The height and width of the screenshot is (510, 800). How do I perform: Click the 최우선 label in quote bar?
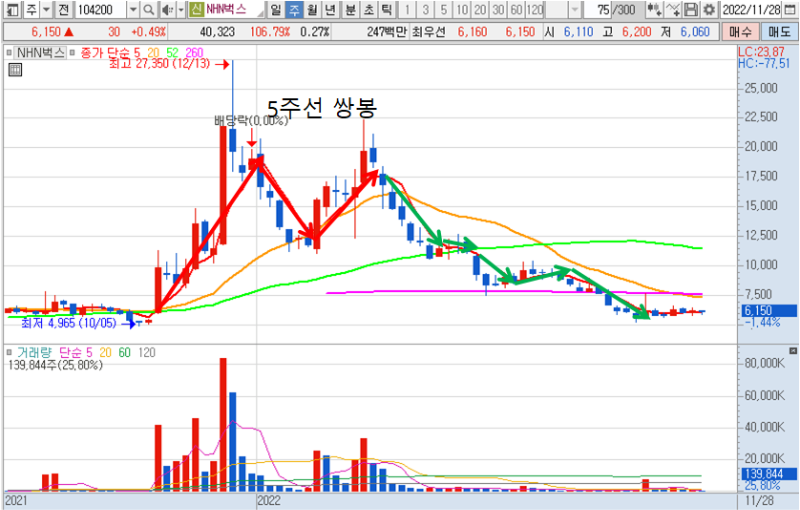[429, 32]
